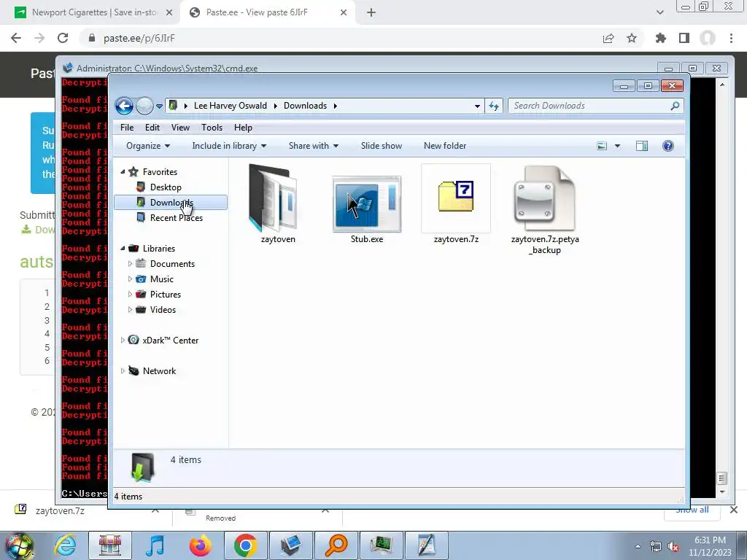Screen dimensions: 747x560
Task: Select Downloads in Favorites
Action: pyautogui.click(x=171, y=203)
